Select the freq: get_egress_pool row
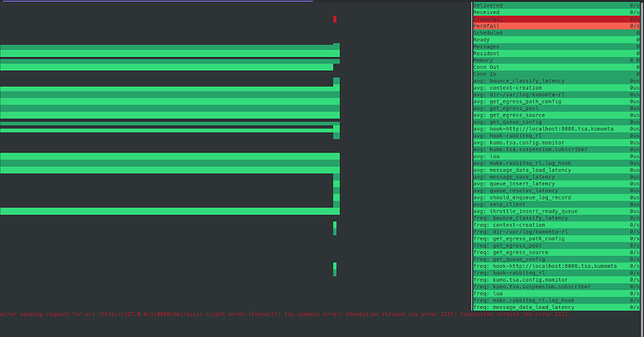The width and height of the screenshot is (644, 337). [556, 246]
